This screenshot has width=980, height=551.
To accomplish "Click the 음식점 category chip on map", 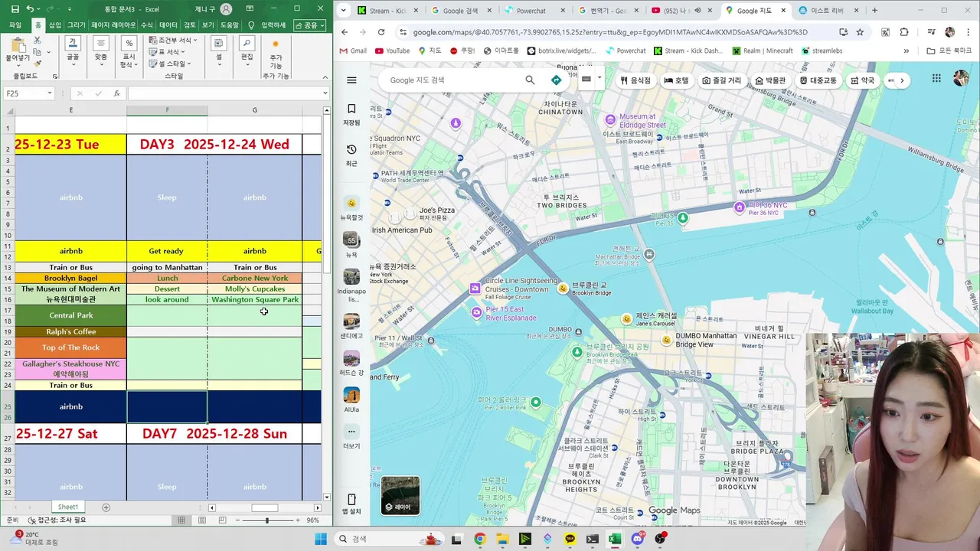I will click(635, 80).
